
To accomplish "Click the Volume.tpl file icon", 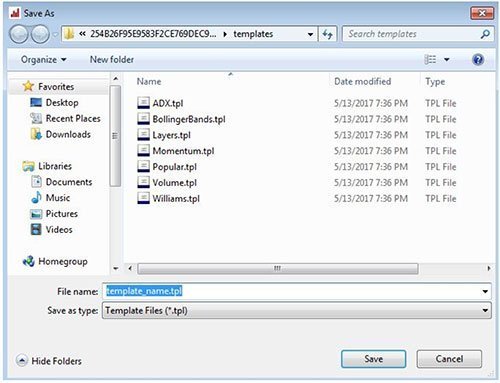I will click(143, 182).
